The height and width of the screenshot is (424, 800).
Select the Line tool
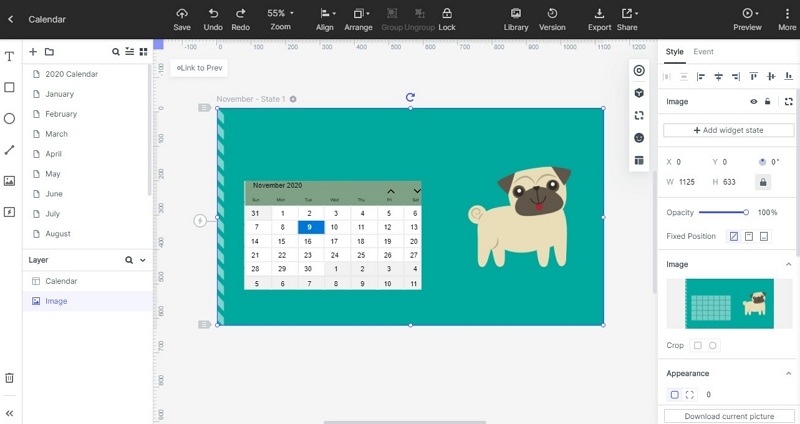tap(9, 150)
